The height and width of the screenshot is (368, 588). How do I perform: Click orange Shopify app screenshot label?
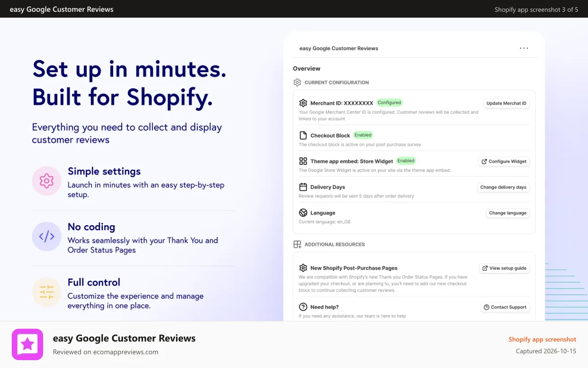pos(542,340)
